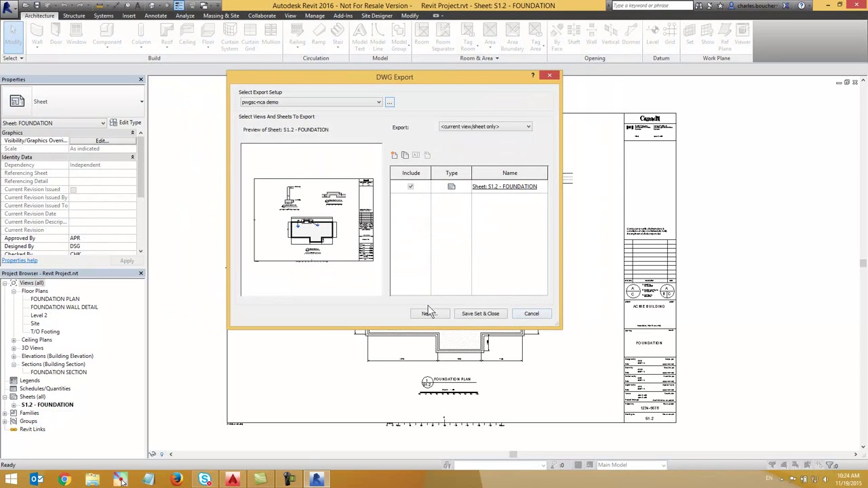Select the Tag Room tool
Viewport: 868px width, 488px height.
(467, 37)
